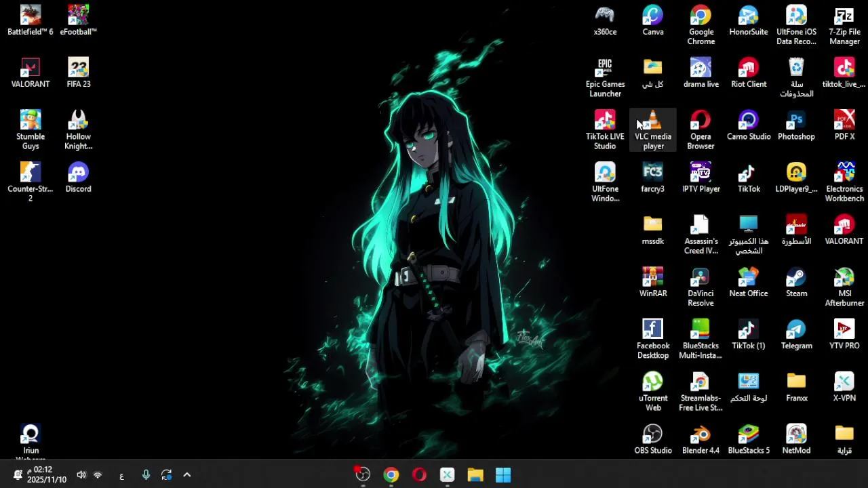Select BlueStacks Multi-Instance icon
Viewport: 868px width, 488px height.
(x=701, y=338)
